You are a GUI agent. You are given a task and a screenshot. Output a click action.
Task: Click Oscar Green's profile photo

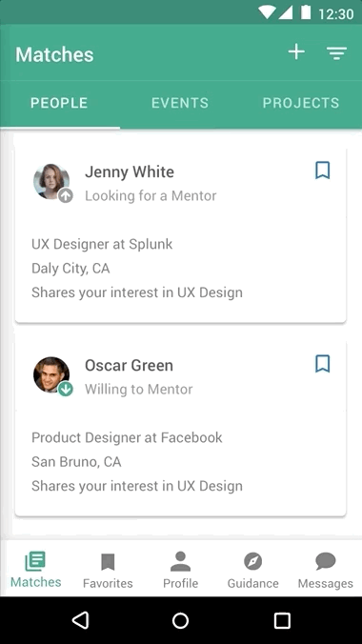coord(51,374)
